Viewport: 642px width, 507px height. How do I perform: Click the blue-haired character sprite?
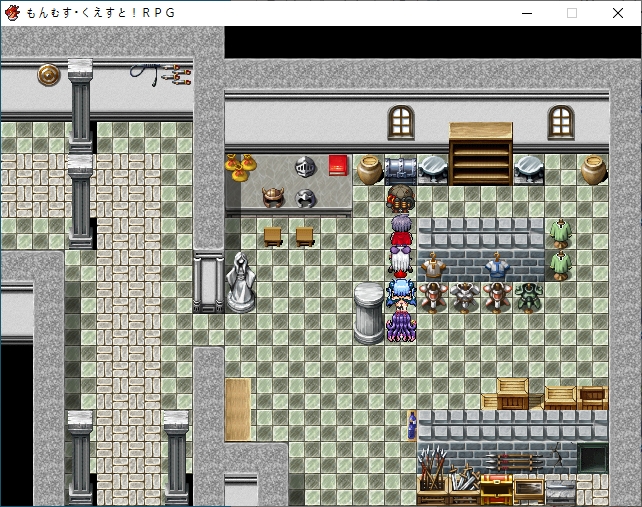[x=401, y=295]
